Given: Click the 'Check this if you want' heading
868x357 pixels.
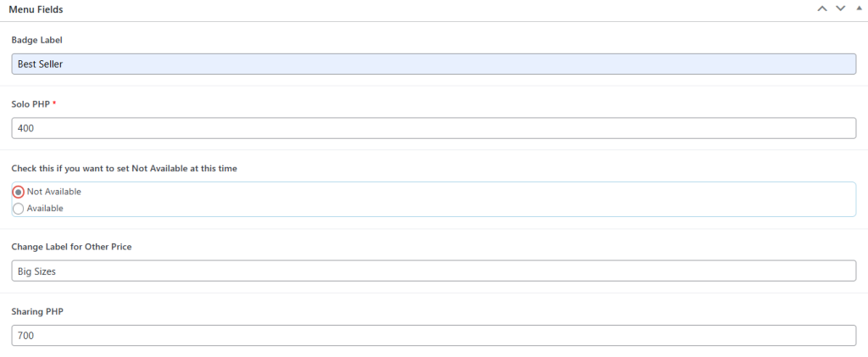Looking at the screenshot, I should 124,169.
